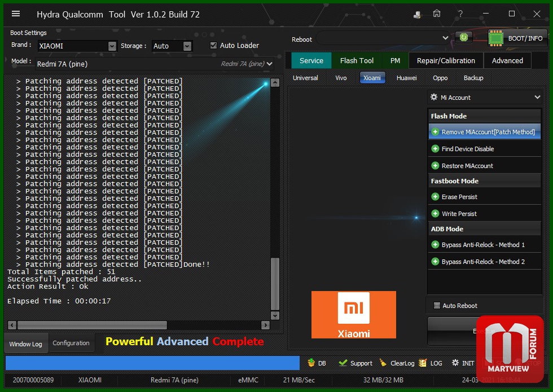Click green plus icon beside Restore MiAccount
Screen dimensions: 553x392
coord(435,166)
